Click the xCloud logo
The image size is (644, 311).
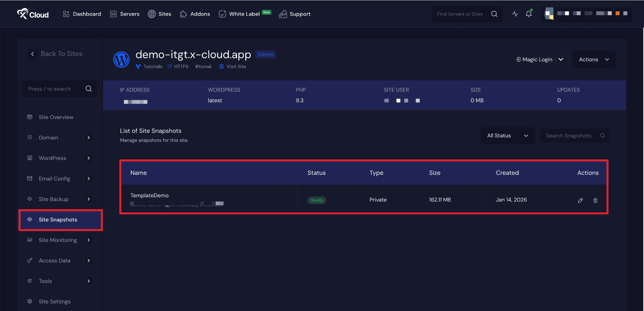pos(33,14)
